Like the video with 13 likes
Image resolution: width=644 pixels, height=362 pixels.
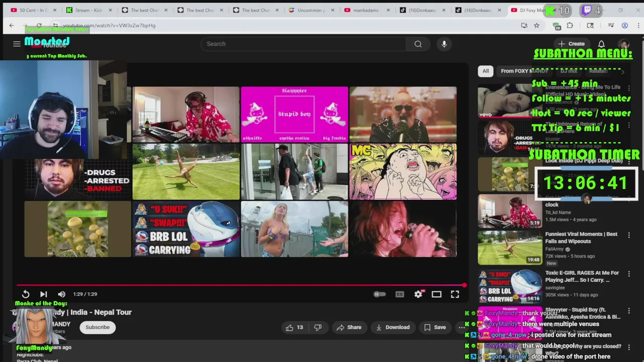(294, 327)
